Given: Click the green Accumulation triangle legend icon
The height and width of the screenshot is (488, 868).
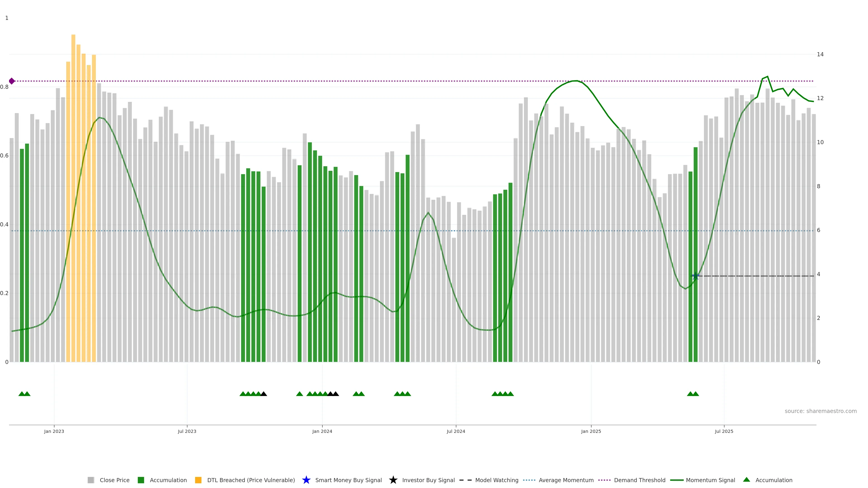Looking at the screenshot, I should pyautogui.click(x=746, y=480).
